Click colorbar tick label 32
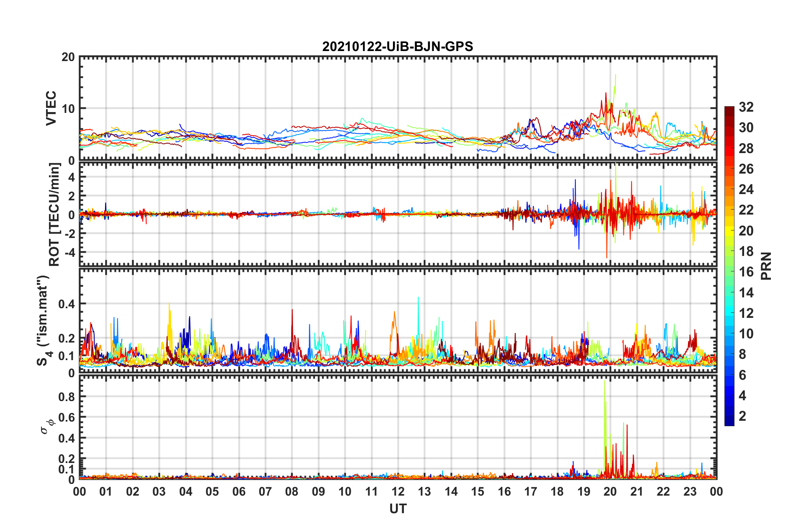The height and width of the screenshot is (532, 796). point(746,107)
